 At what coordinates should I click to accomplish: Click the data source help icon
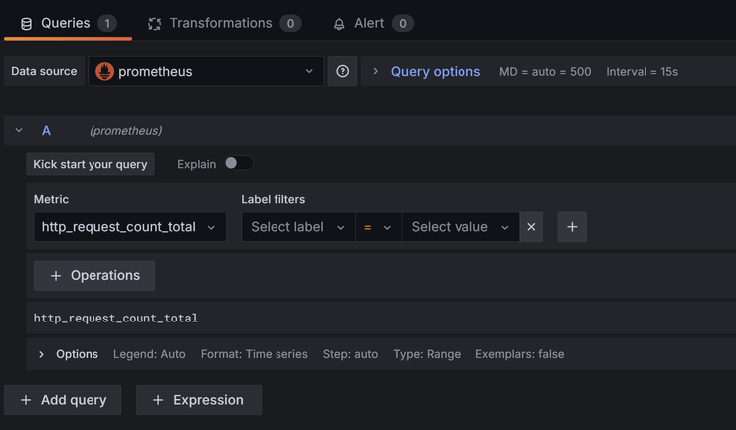coord(342,71)
